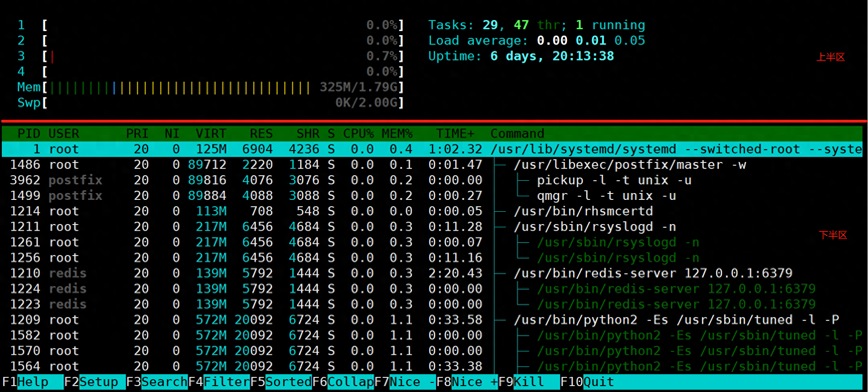
Task: Select the rsyslogd thread PID 1261
Action: coord(432,242)
